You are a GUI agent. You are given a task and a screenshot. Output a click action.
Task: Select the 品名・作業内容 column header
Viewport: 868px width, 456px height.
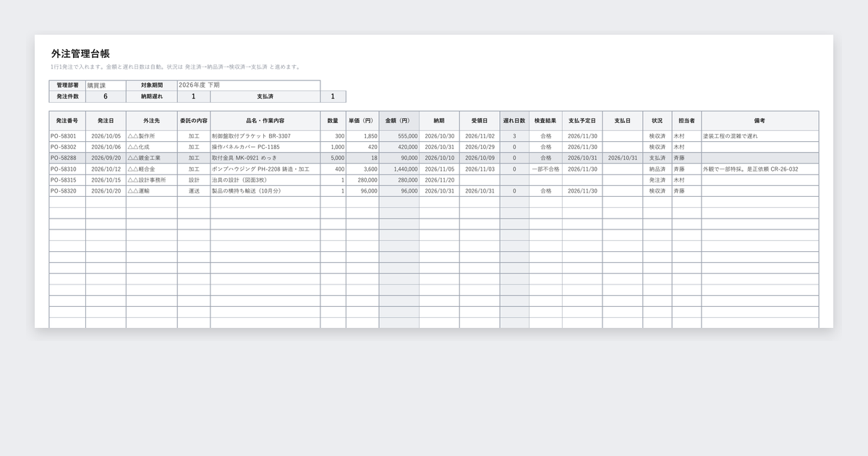[x=265, y=121]
